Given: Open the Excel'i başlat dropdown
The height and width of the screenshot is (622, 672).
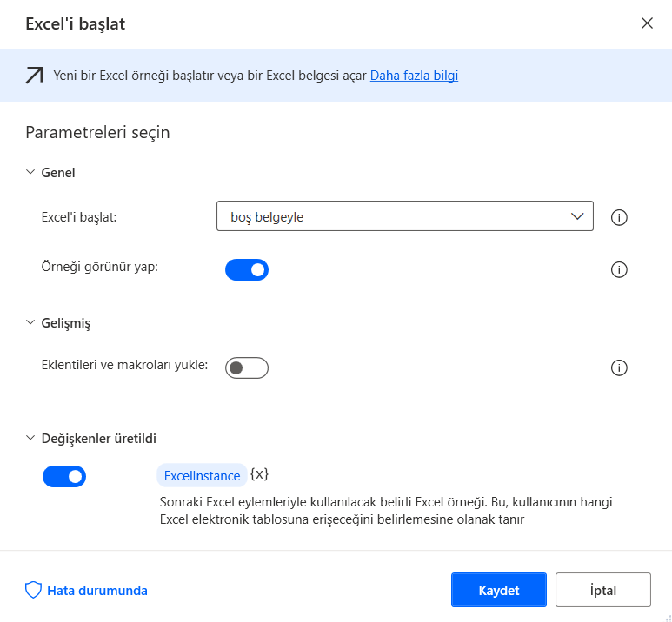Looking at the screenshot, I should click(x=404, y=216).
